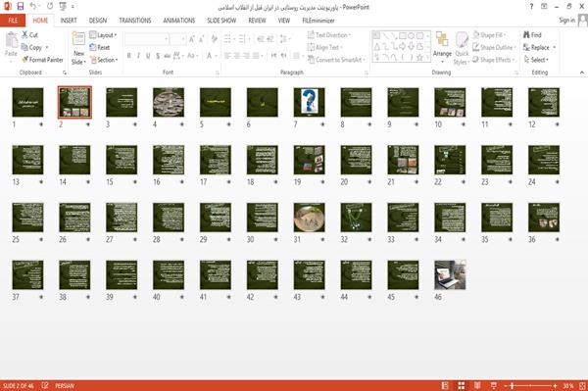The width and height of the screenshot is (588, 391).
Task: Open the FILEminimizer tab
Action: click(x=318, y=21)
